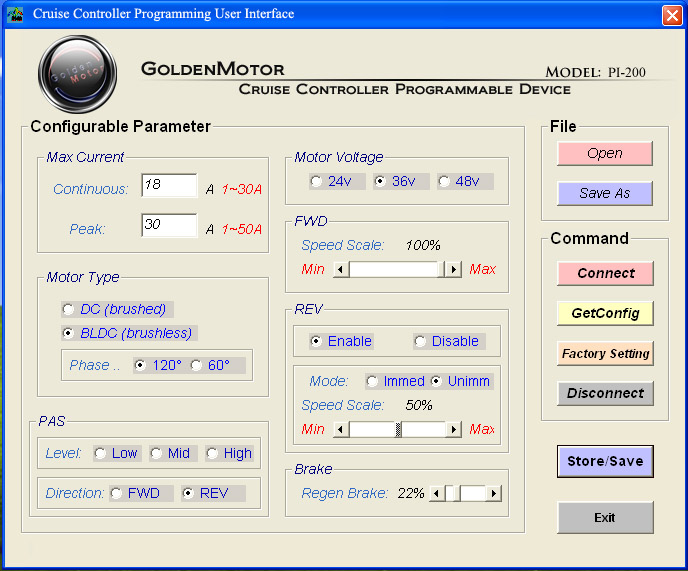Image resolution: width=688 pixels, height=571 pixels.
Task: Connect to the controller
Action: coord(605,273)
